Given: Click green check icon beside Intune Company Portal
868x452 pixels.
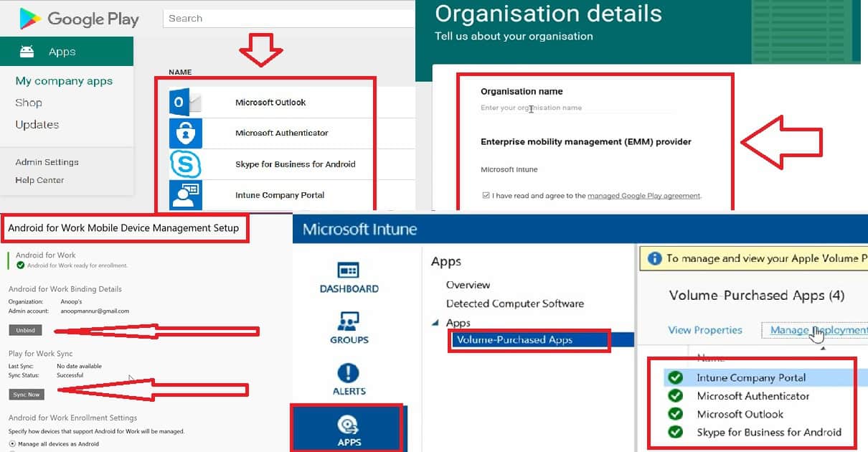Looking at the screenshot, I should (675, 377).
